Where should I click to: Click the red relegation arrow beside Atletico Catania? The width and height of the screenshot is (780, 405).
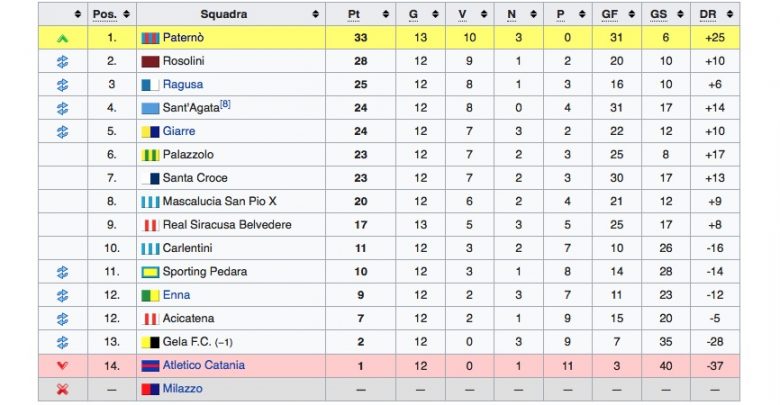[x=62, y=366]
